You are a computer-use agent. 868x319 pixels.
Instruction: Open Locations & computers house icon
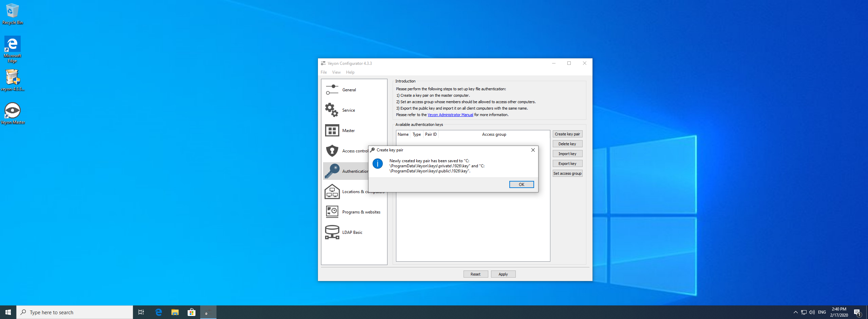click(x=332, y=191)
